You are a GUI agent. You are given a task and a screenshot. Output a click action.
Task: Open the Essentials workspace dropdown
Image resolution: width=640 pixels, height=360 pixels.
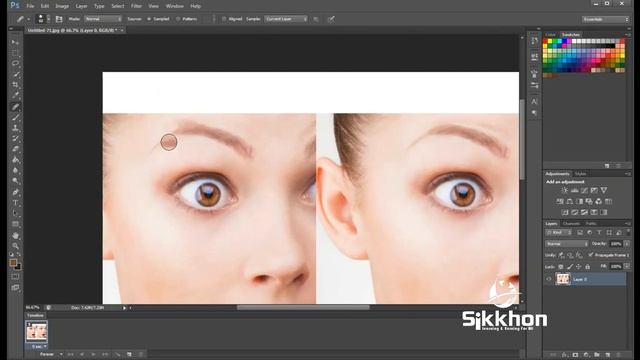tap(605, 19)
